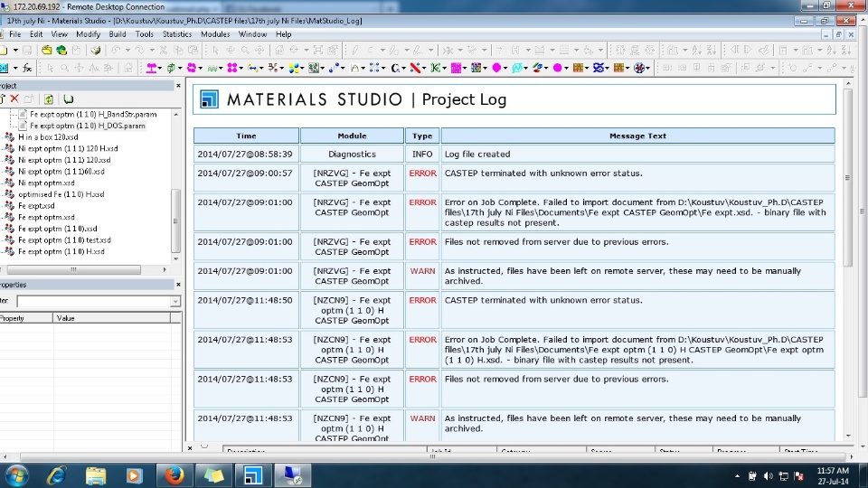Screen dimensions: 868x488
Task: Click the green waves module icon
Action: pos(212,68)
